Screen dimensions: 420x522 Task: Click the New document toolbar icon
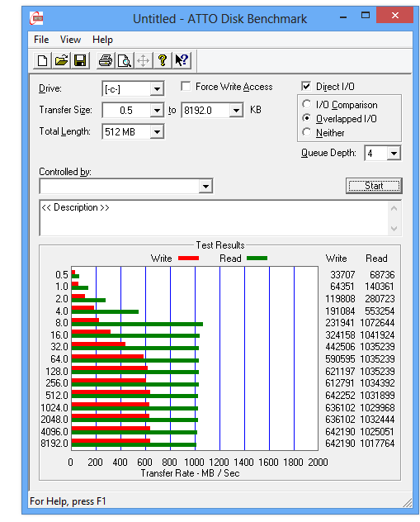[x=42, y=60]
